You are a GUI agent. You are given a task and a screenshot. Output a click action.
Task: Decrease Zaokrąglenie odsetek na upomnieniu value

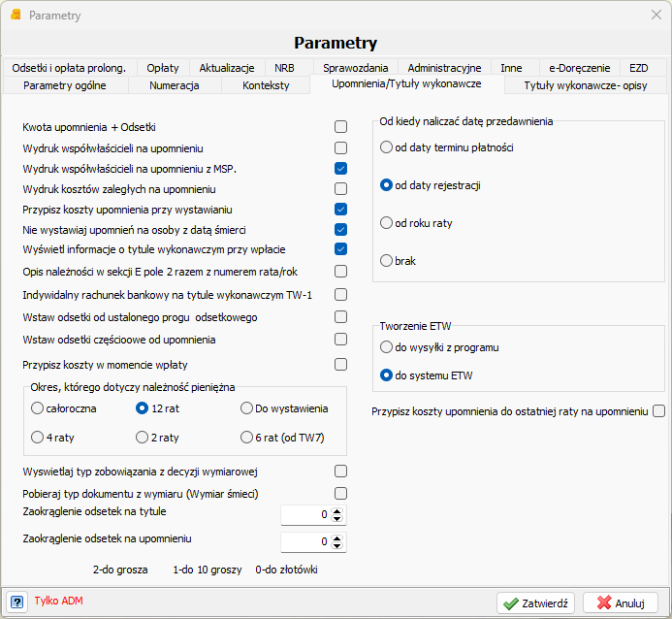click(x=337, y=546)
